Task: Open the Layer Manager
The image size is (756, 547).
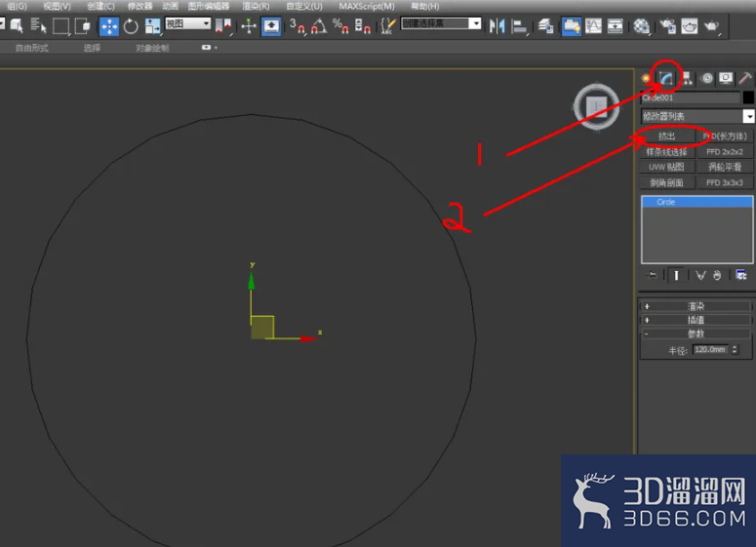Action: tap(545, 26)
